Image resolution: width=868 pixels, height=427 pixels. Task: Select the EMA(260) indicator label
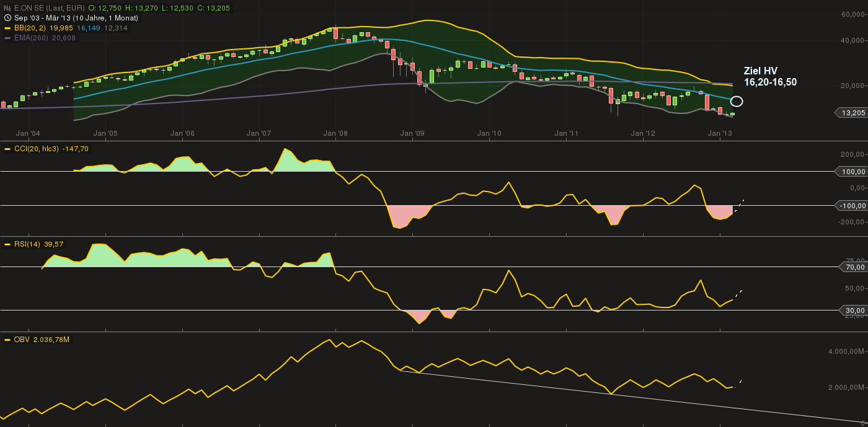pos(32,38)
